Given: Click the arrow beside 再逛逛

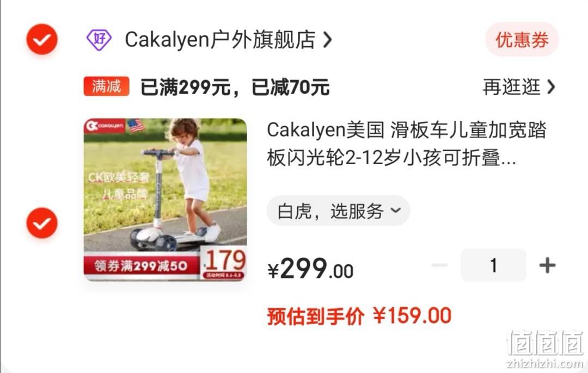Looking at the screenshot, I should 551,87.
